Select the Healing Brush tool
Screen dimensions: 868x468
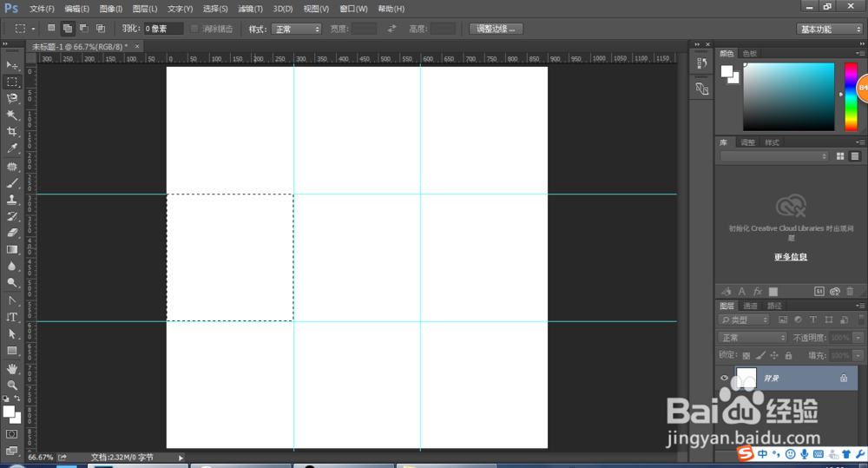point(11,167)
